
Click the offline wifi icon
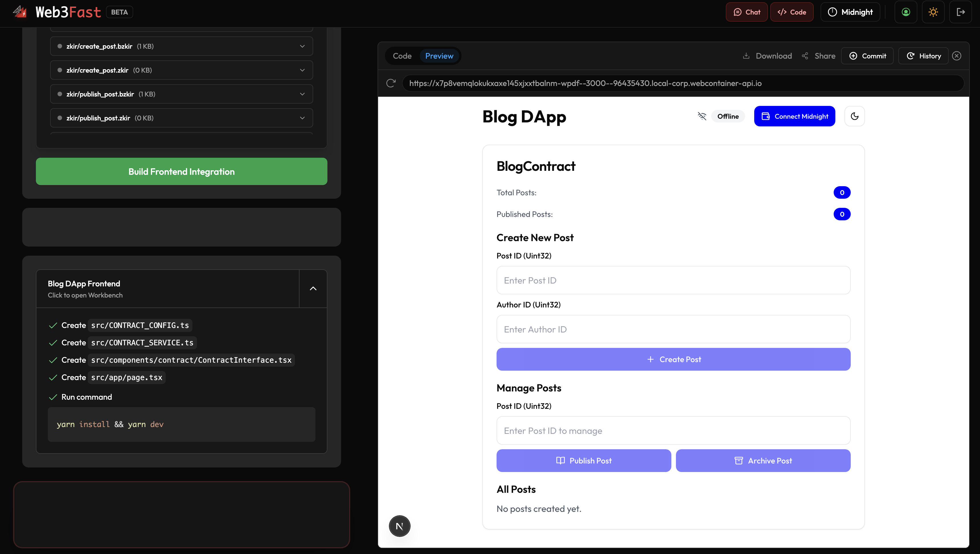[x=702, y=116]
